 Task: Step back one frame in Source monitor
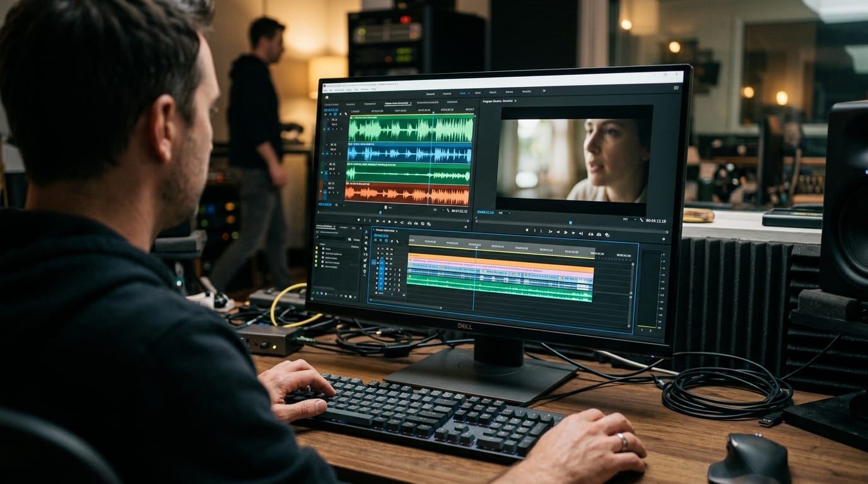(x=384, y=221)
